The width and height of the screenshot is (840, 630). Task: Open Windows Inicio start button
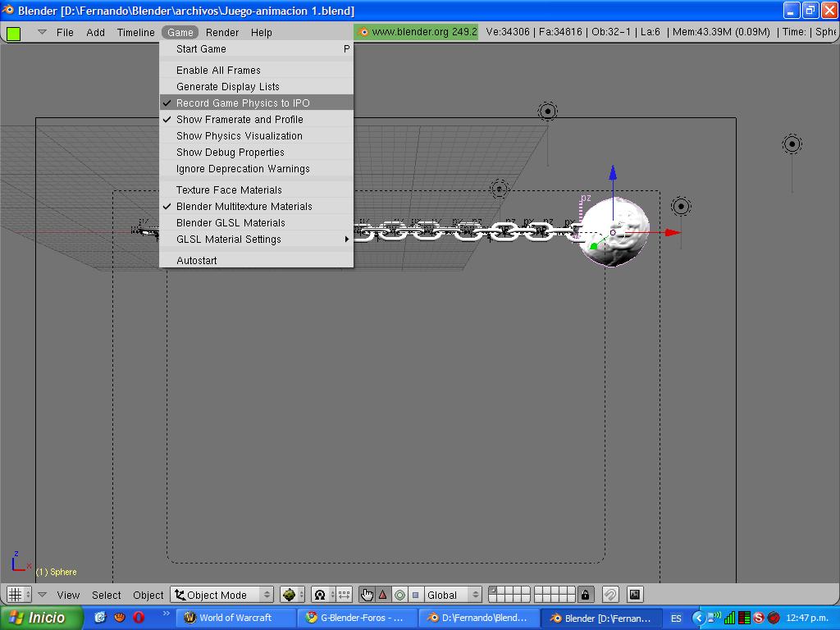[41, 618]
